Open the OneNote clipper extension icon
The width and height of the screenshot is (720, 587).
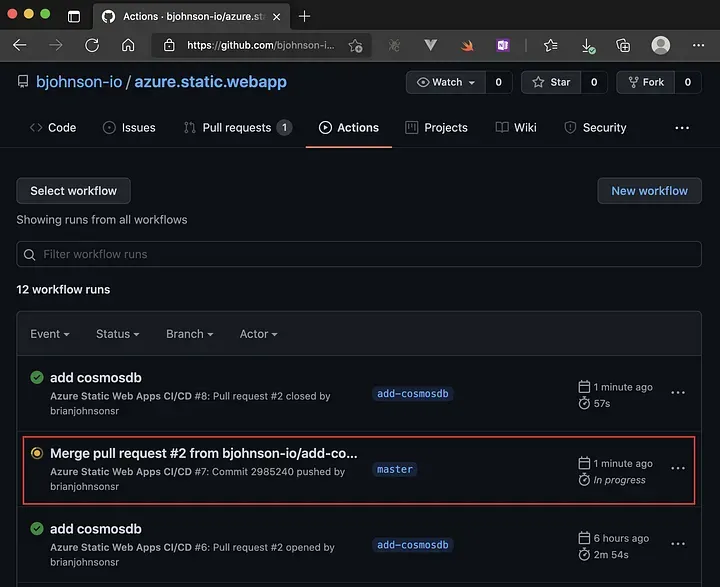click(503, 45)
